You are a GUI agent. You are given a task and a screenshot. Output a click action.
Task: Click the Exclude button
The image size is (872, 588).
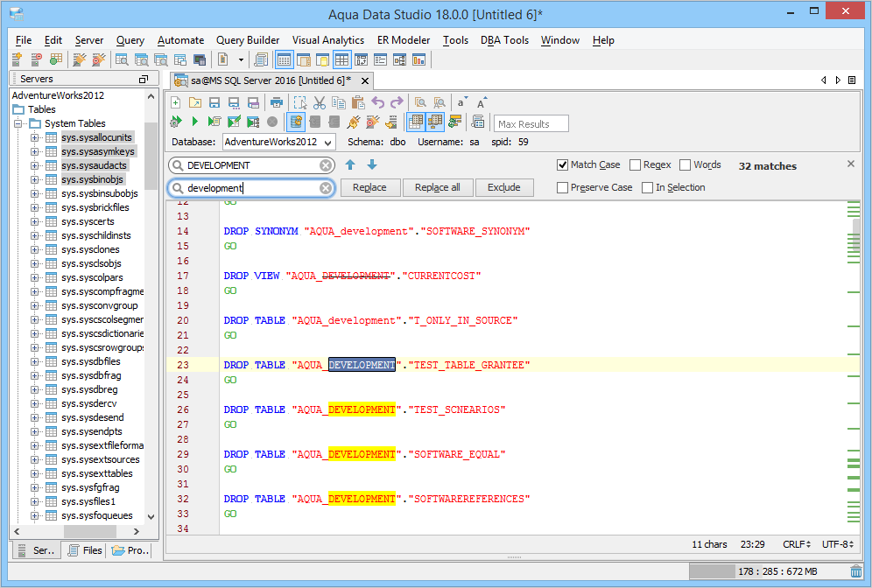coord(503,187)
